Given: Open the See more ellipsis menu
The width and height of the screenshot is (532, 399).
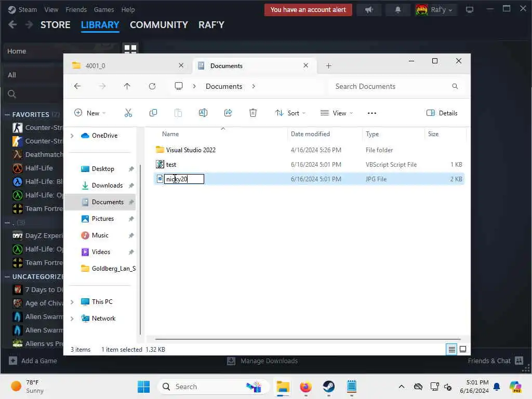Looking at the screenshot, I should [x=372, y=113].
